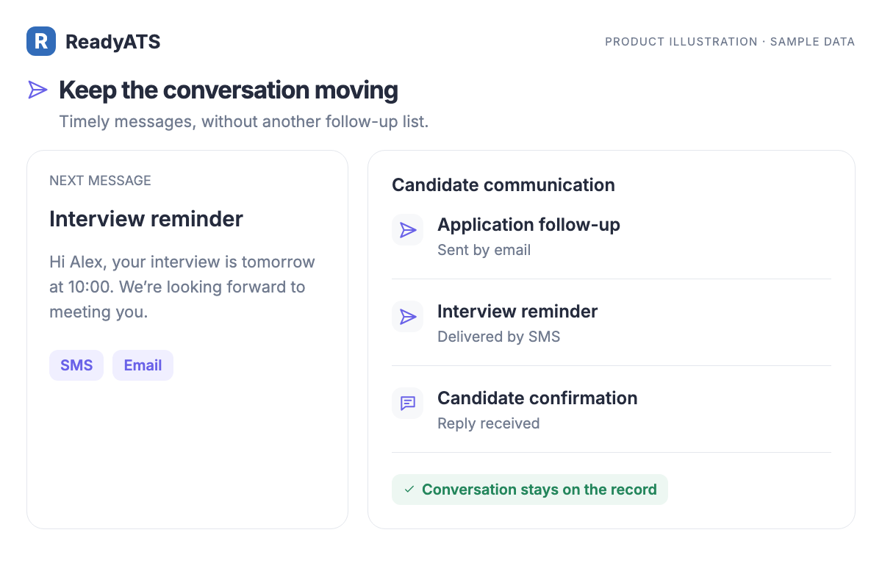The image size is (882, 588).
Task: Click the ReadyATS brand name
Action: coord(113,42)
